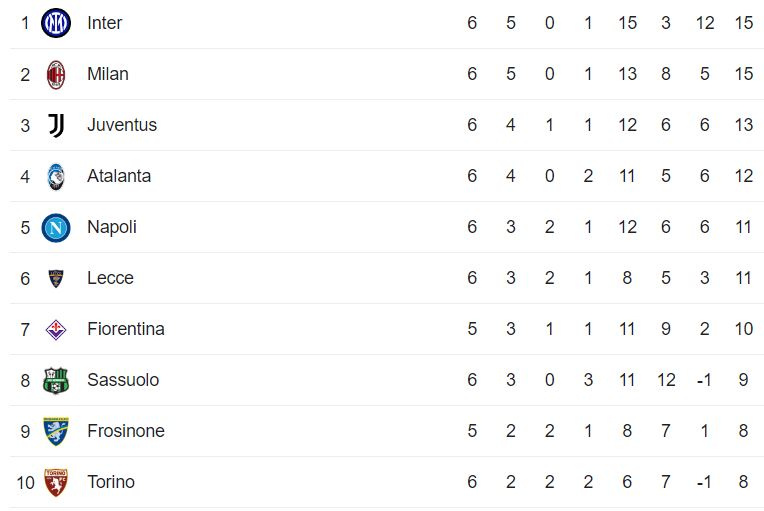Open the Inter team name link
Viewport: 764px width, 511px height.
click(104, 23)
